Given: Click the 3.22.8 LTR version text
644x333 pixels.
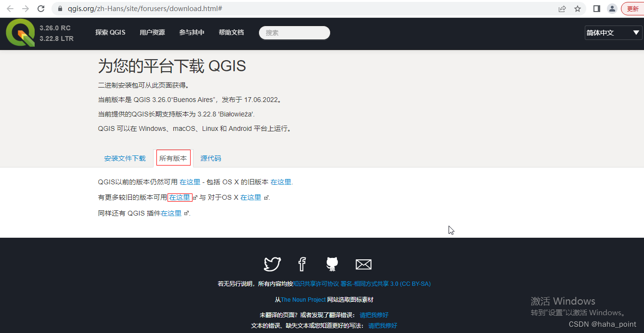Looking at the screenshot, I should tap(56, 38).
